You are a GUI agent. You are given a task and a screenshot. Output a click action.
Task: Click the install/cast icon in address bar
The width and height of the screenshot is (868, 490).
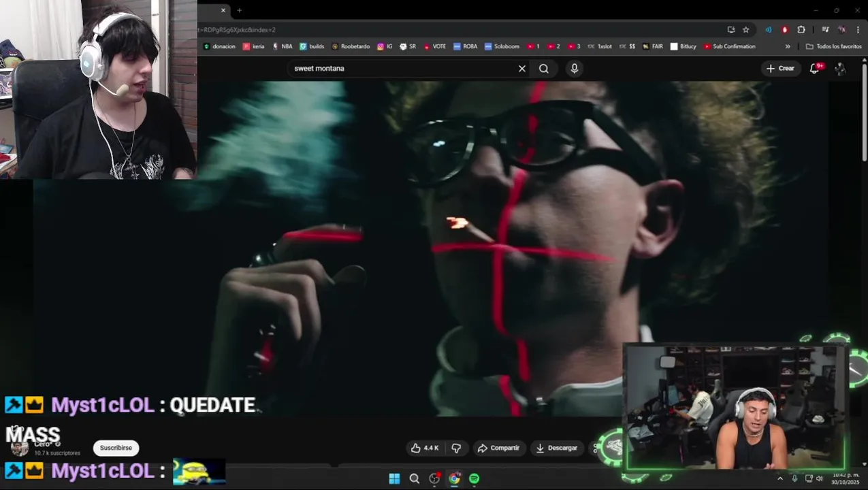(731, 30)
